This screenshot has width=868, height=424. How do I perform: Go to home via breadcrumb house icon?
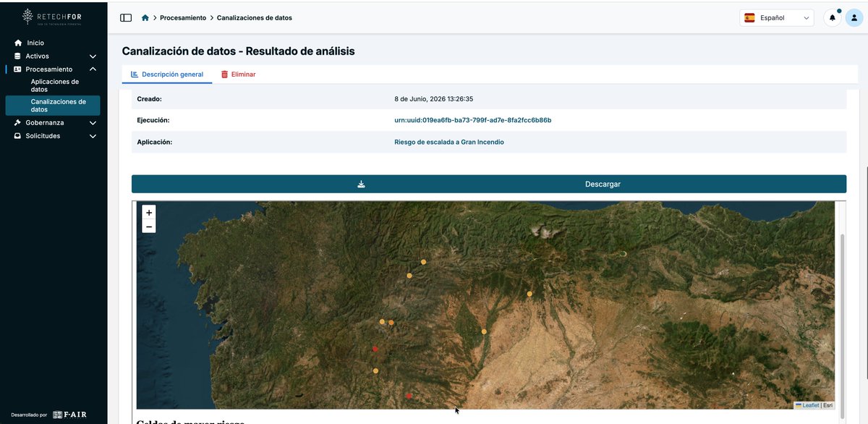pos(145,18)
